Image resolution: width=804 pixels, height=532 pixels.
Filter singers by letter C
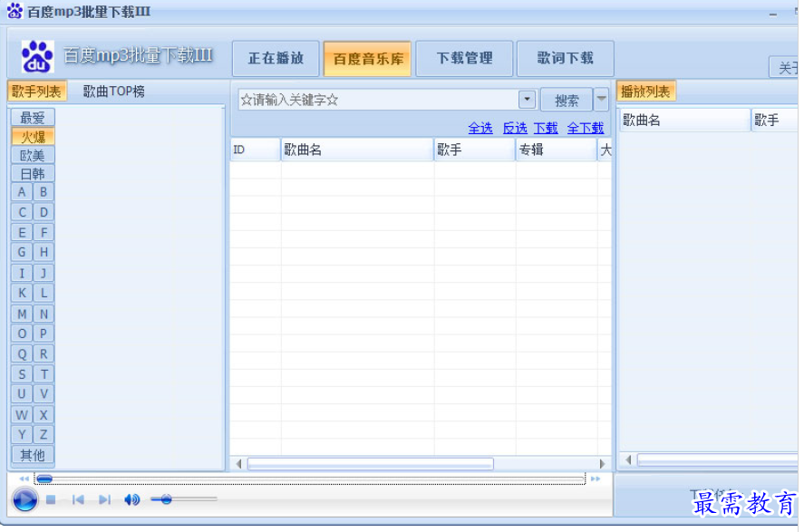pyautogui.click(x=22, y=212)
